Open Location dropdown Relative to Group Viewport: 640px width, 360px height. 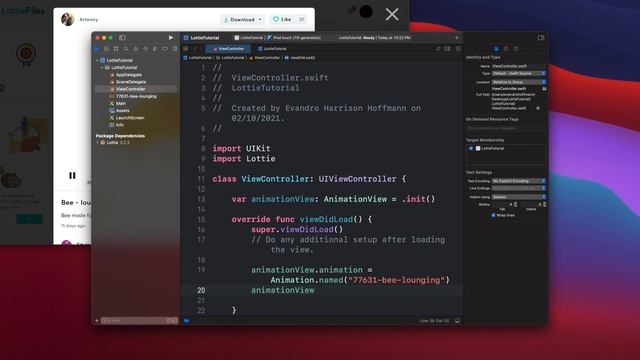pyautogui.click(x=518, y=82)
